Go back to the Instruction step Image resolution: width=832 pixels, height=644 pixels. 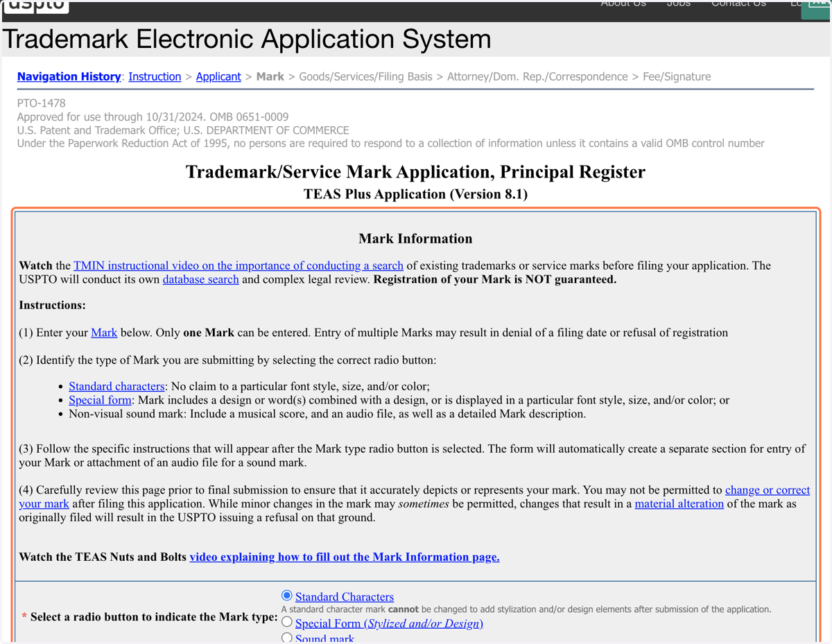tap(155, 77)
